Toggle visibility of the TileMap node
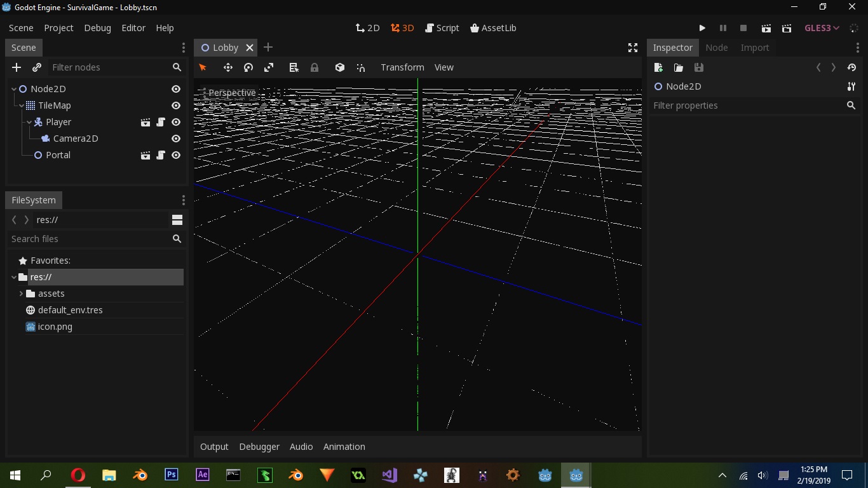868x488 pixels. (175, 105)
